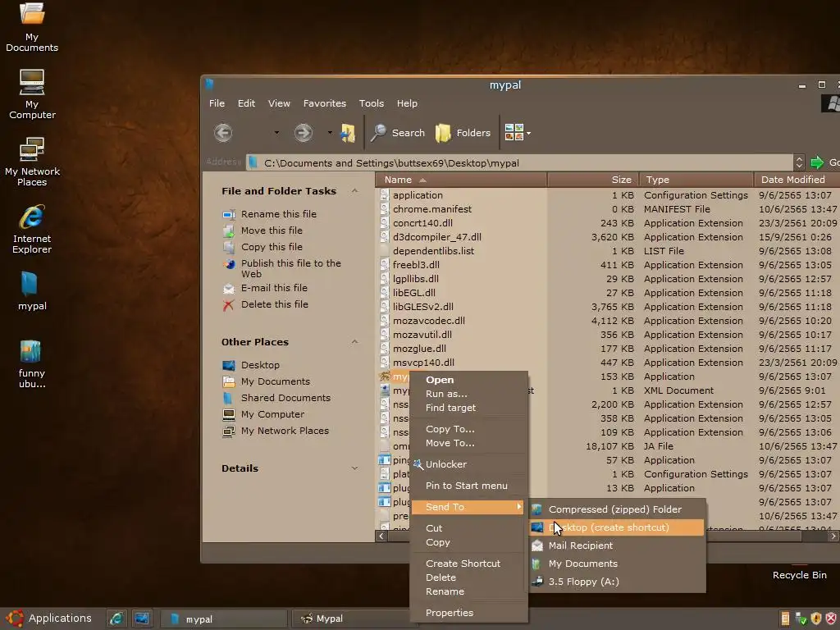Screen dimensions: 840x630
Task: Select the mozavcodec.dll file
Action: [x=428, y=321]
